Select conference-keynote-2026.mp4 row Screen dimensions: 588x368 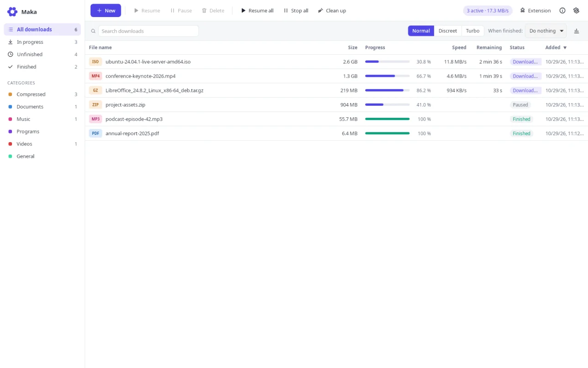coord(336,76)
